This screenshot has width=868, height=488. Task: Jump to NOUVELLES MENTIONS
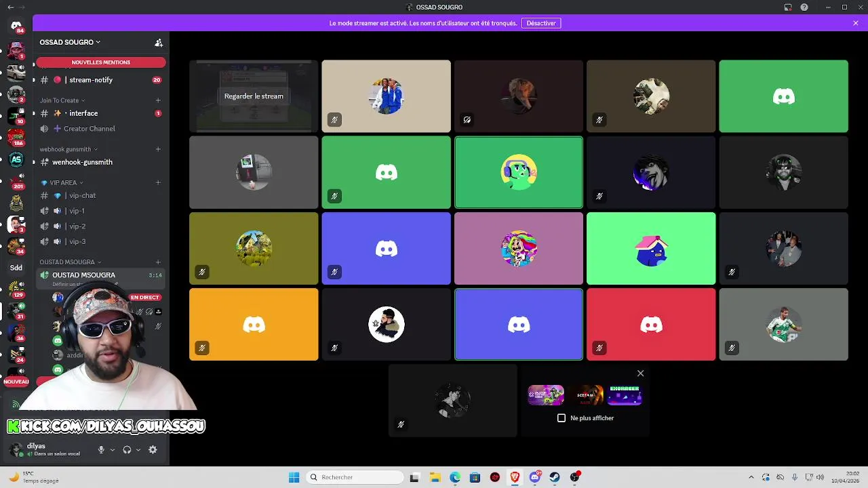100,62
